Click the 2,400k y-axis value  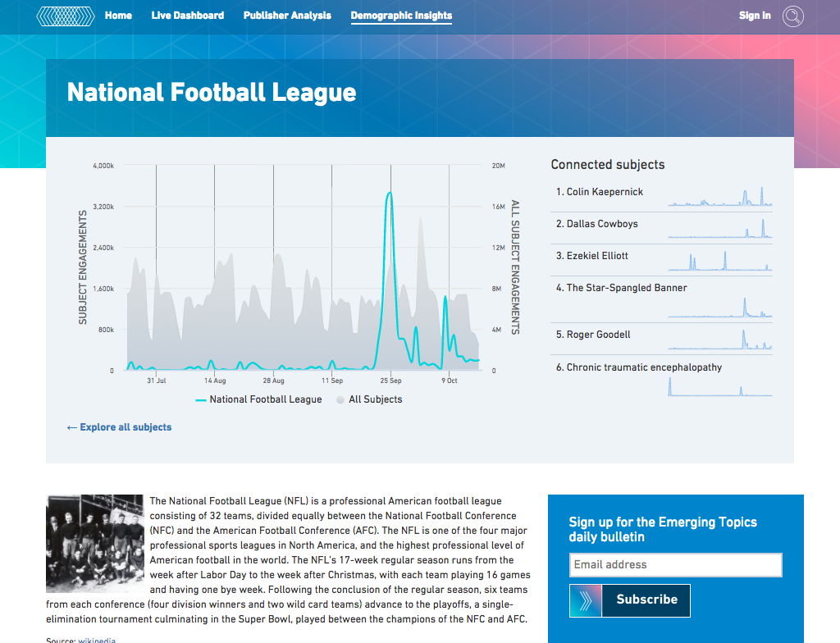click(103, 248)
